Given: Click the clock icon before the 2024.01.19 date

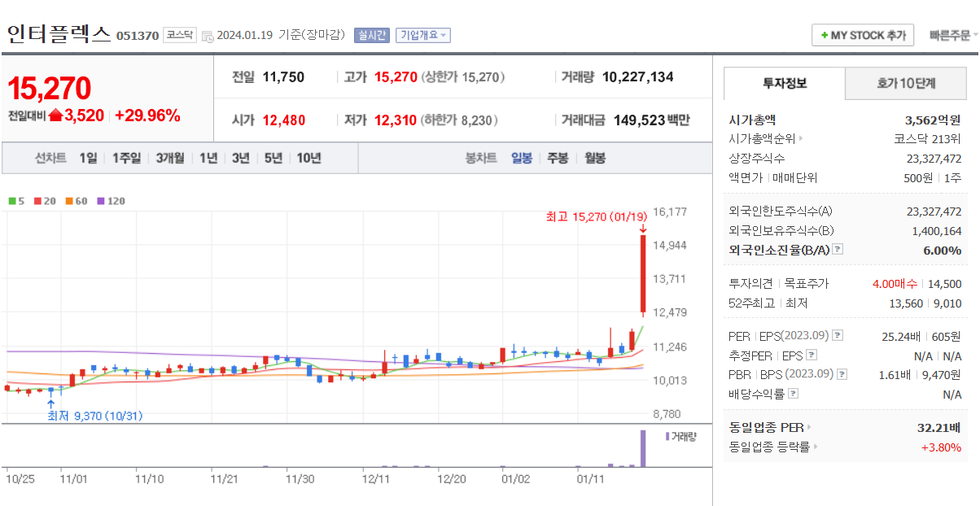Looking at the screenshot, I should click(x=208, y=36).
